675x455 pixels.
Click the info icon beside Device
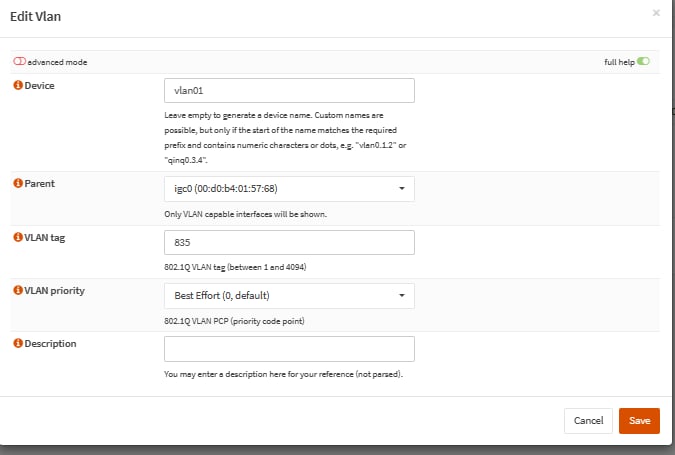(x=18, y=85)
